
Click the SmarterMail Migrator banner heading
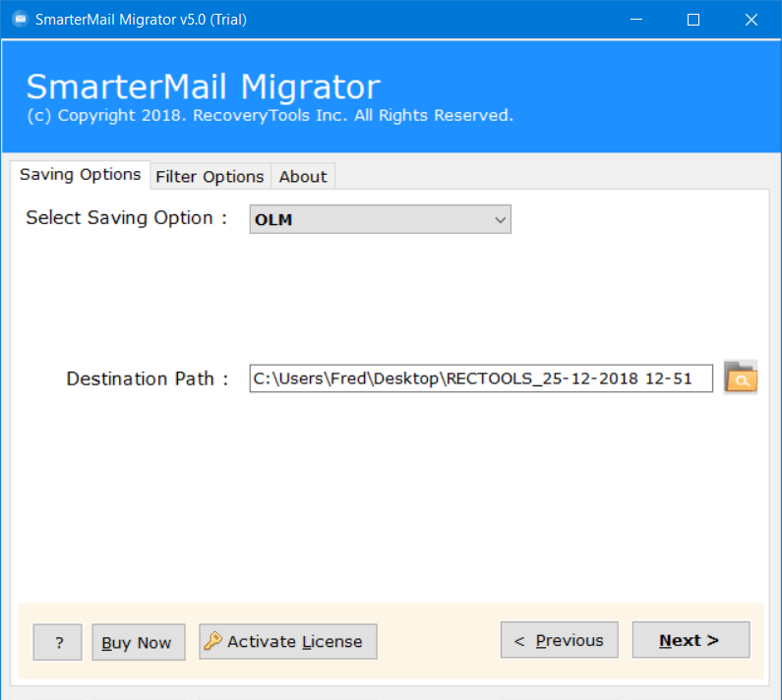coord(203,87)
